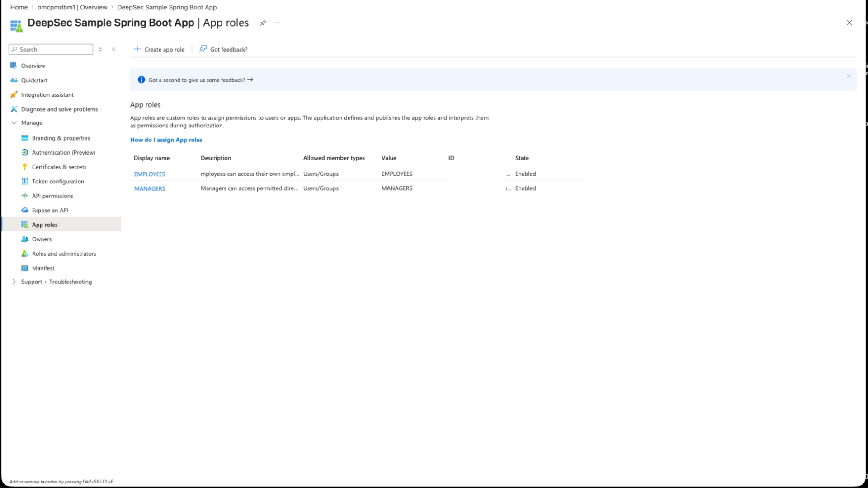Click Users/Groups cell in EMPLOYEES row

tap(321, 174)
